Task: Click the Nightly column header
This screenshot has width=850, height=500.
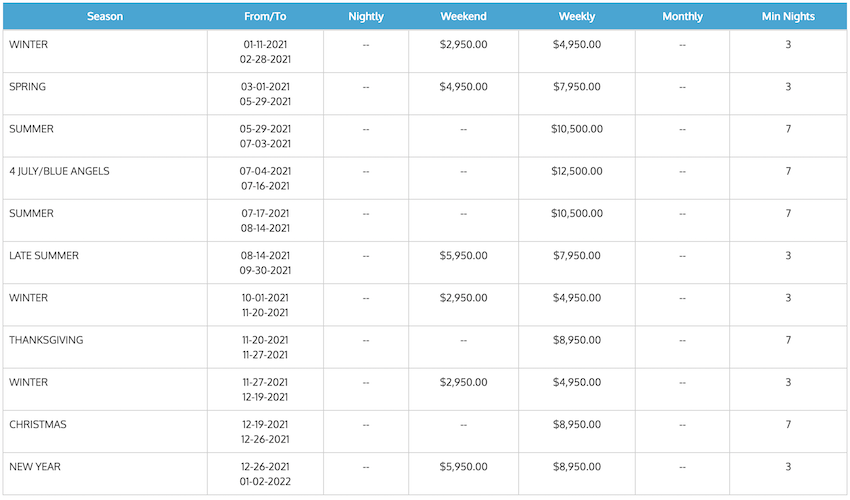Action: 366,16
